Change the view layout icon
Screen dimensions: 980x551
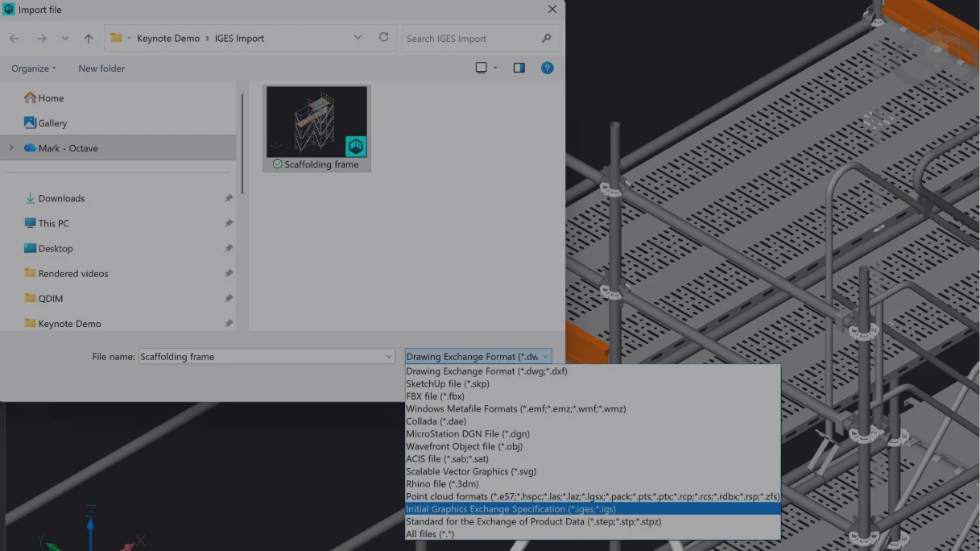pos(482,68)
